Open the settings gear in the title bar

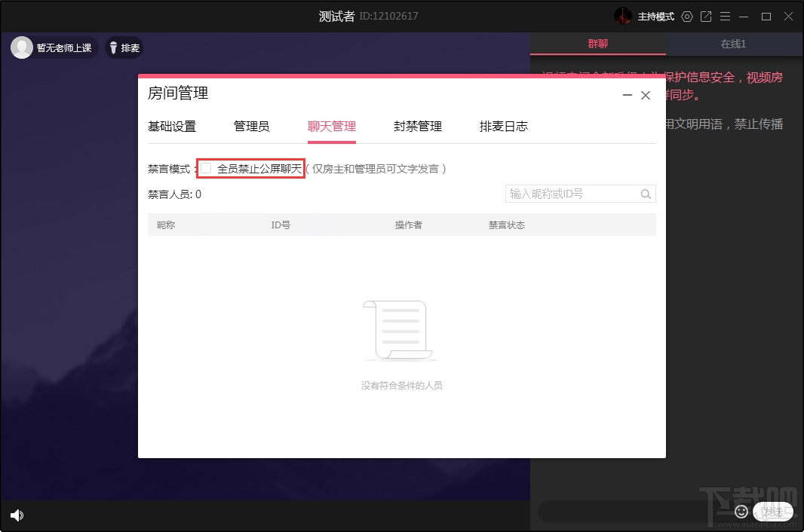(x=686, y=16)
